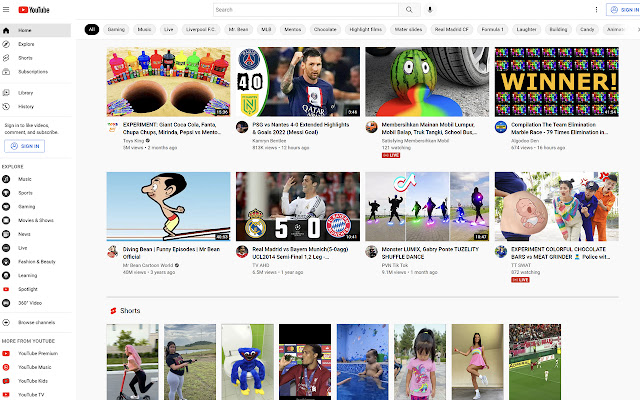Open the settings three-dot menu
Screen dimensions: 640x400
point(596,10)
